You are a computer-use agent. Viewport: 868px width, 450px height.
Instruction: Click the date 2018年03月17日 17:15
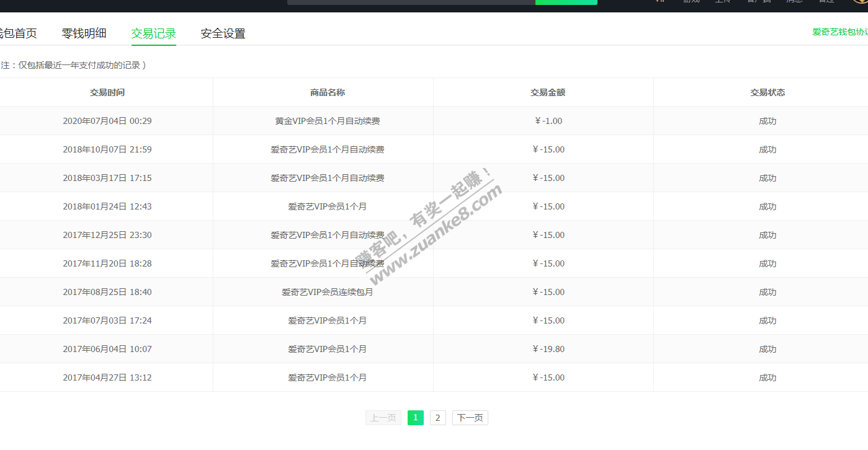[x=107, y=178]
